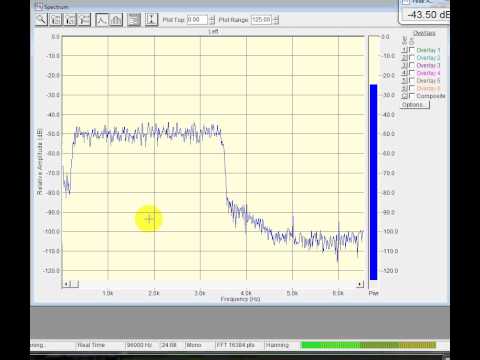Click the right arrow of frequency scrollbar

360,284
